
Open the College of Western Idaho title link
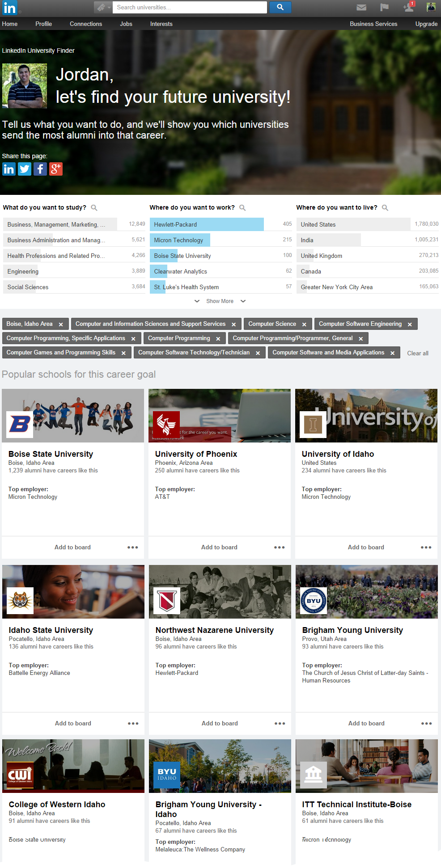pos(57,804)
